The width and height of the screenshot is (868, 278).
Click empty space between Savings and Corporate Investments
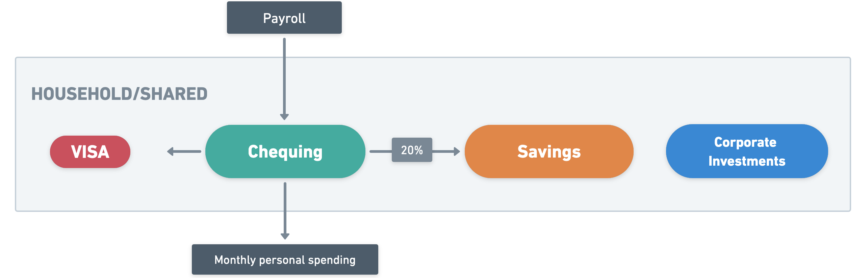click(x=650, y=151)
